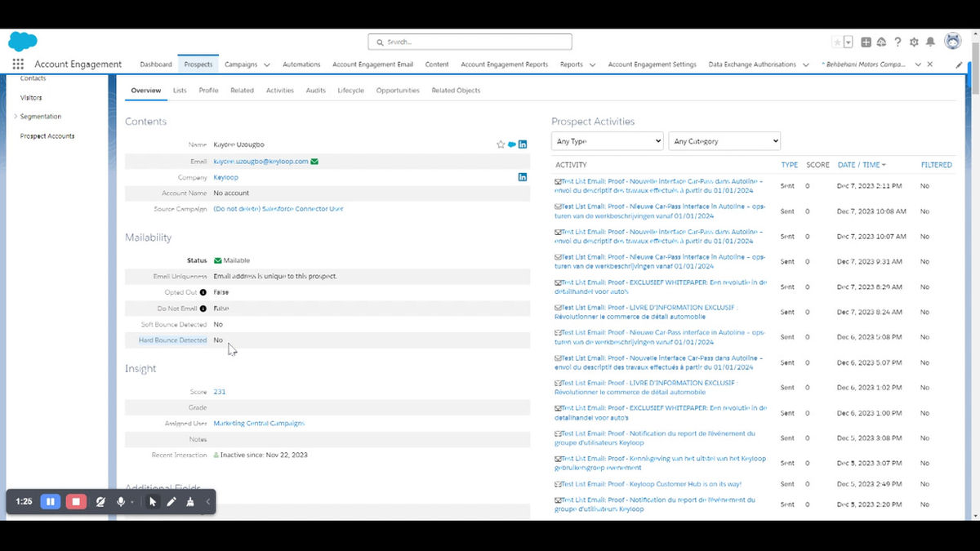
Task: Open the Setup gear icon
Action: pyautogui.click(x=914, y=42)
